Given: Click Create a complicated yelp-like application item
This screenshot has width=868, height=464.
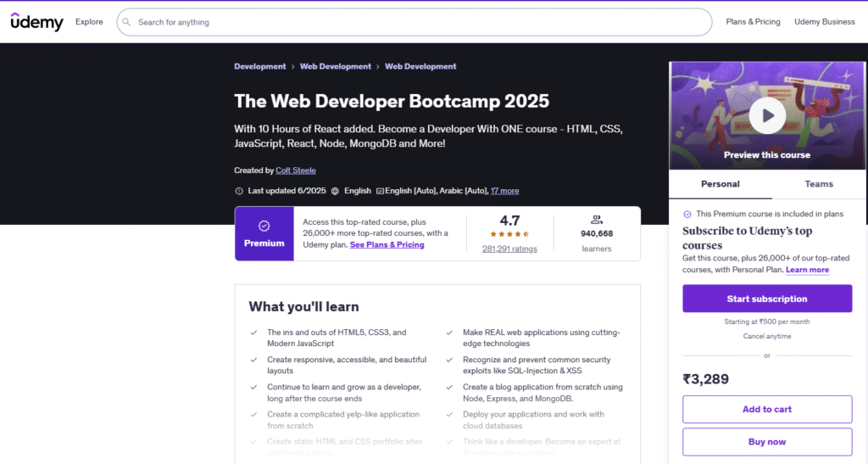Looking at the screenshot, I should pyautogui.click(x=343, y=420).
